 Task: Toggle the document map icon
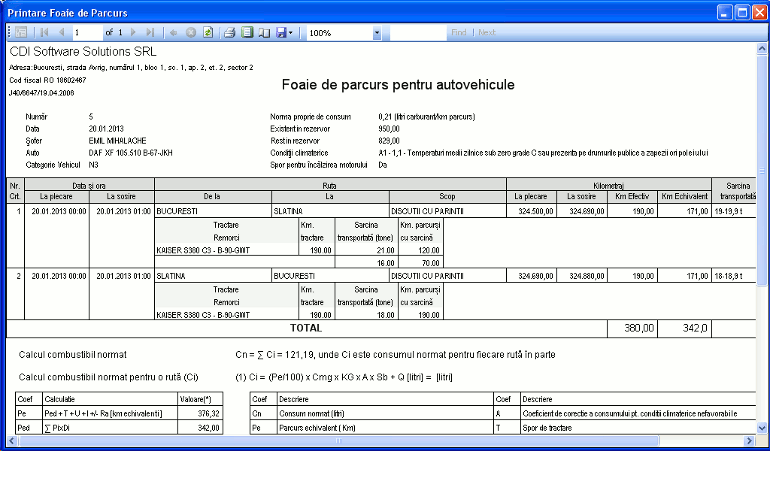click(x=21, y=32)
